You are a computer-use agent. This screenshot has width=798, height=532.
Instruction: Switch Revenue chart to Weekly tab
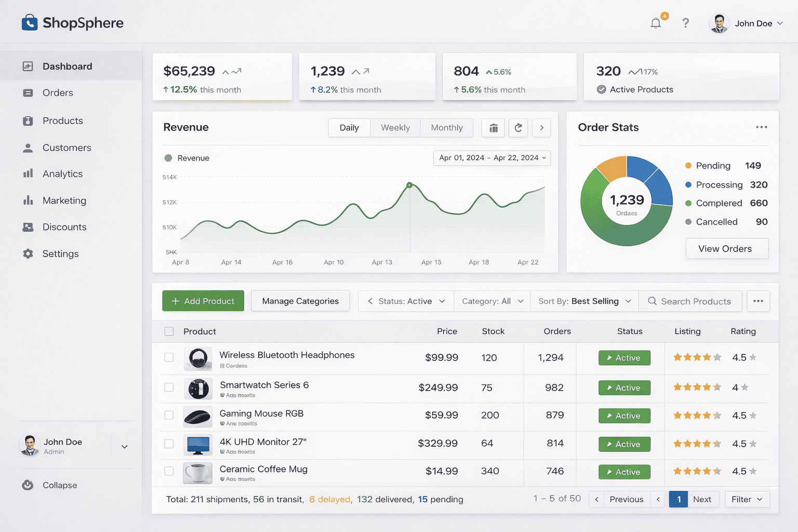pos(395,128)
